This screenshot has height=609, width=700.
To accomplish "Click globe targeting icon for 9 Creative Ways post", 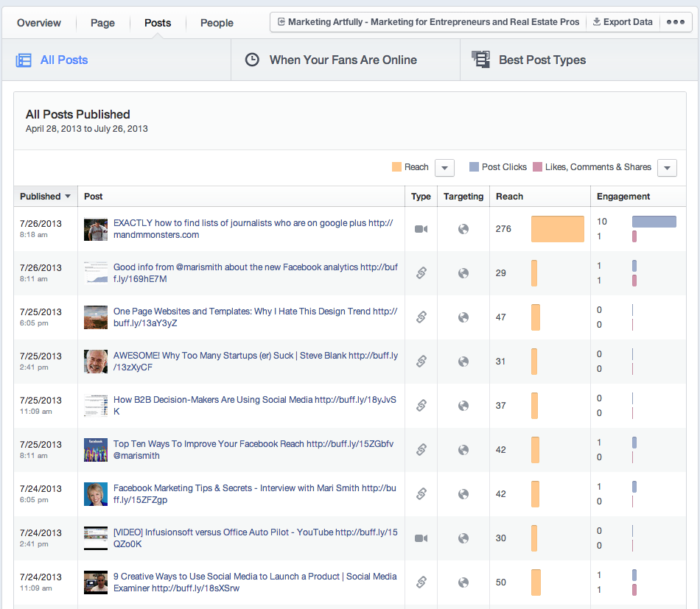I will 463,582.
